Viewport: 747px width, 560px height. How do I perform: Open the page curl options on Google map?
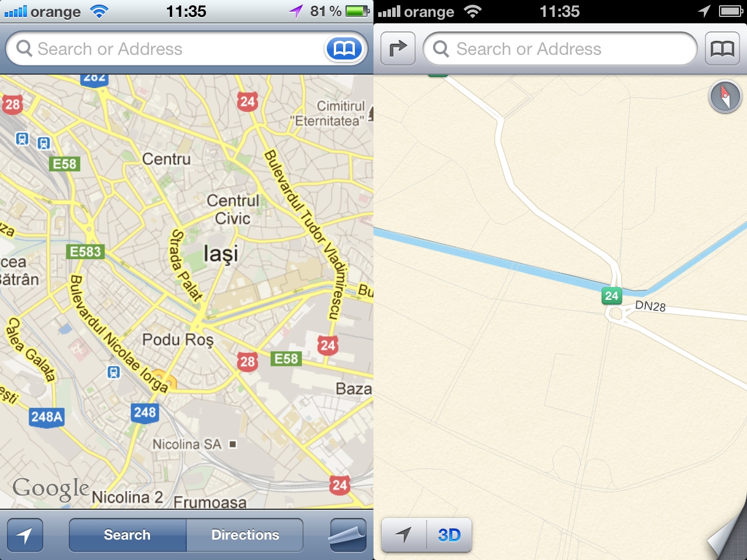tap(348, 535)
